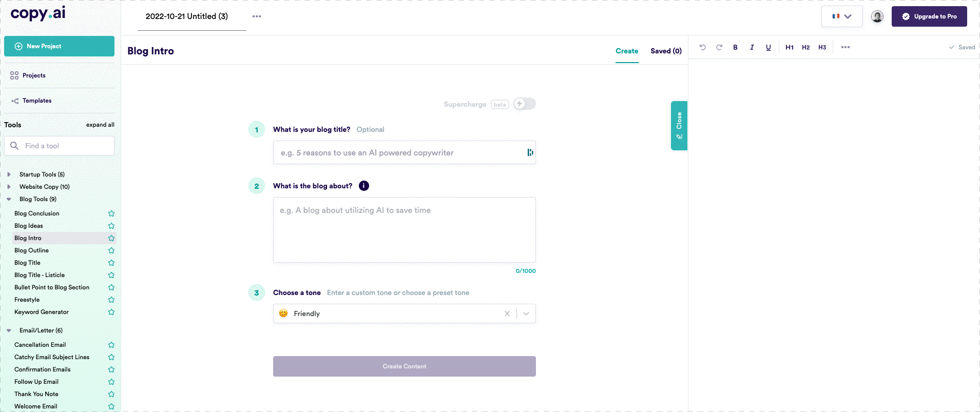Apply H2 heading style
Viewport: 980px width, 412px height.
point(806,47)
